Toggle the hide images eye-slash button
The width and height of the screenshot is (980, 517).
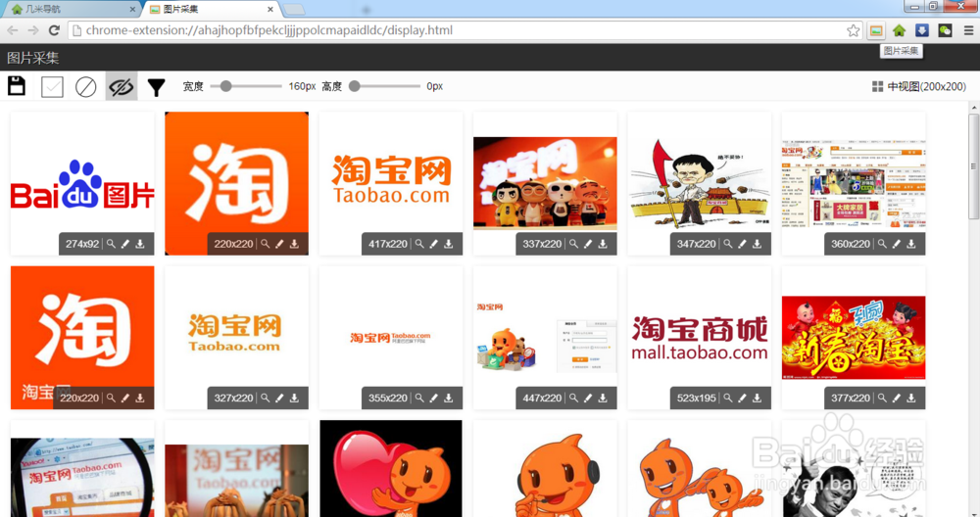pos(122,87)
